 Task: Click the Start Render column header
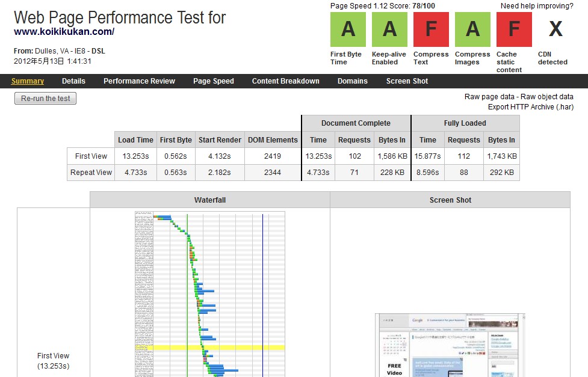coord(220,139)
